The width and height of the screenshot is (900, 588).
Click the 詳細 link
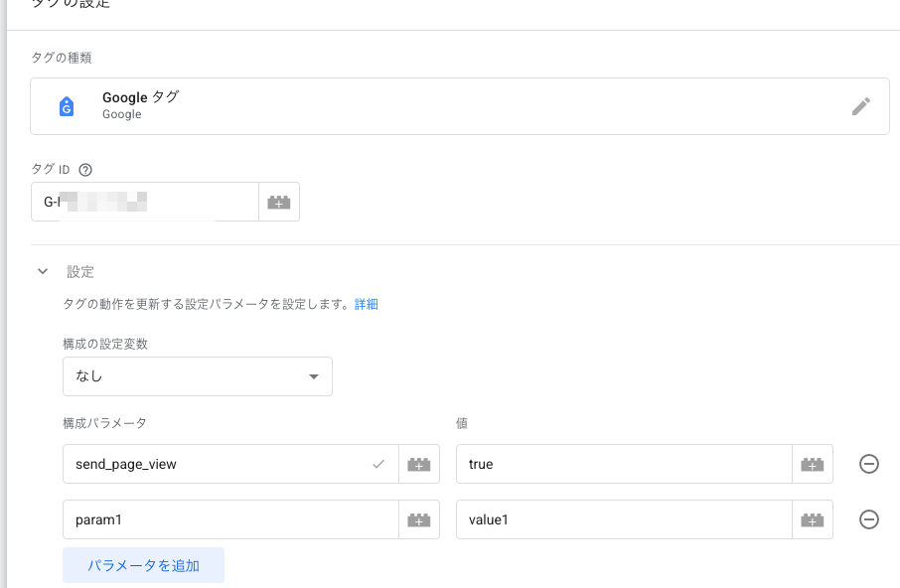click(x=367, y=304)
